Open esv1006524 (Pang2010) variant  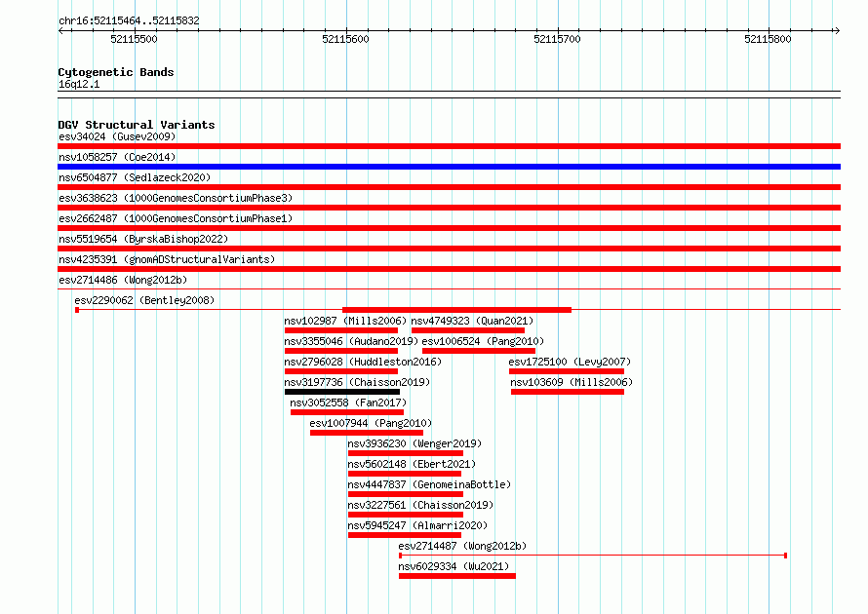point(483,341)
